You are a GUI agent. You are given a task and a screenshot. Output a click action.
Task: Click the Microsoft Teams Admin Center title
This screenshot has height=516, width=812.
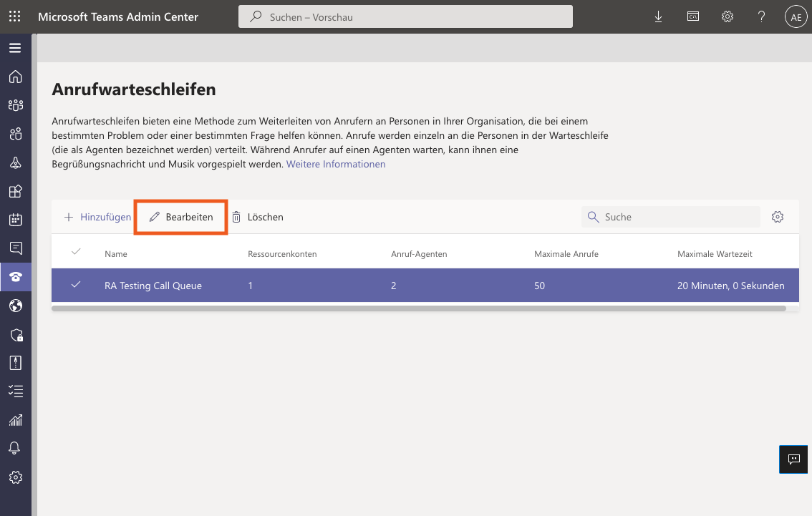[x=118, y=16]
